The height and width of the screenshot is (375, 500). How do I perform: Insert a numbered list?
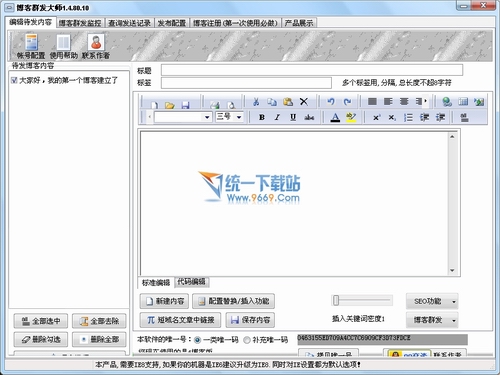coord(408,117)
